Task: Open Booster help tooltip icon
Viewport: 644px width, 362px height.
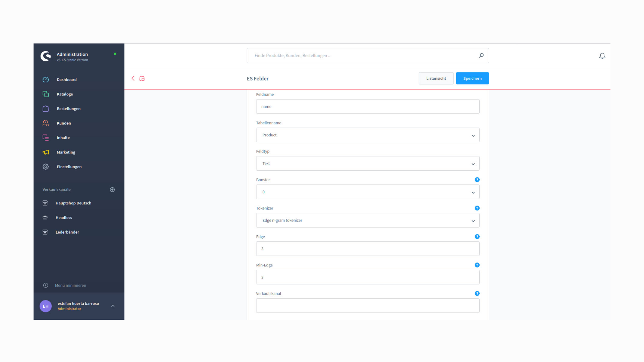Action: tap(477, 180)
